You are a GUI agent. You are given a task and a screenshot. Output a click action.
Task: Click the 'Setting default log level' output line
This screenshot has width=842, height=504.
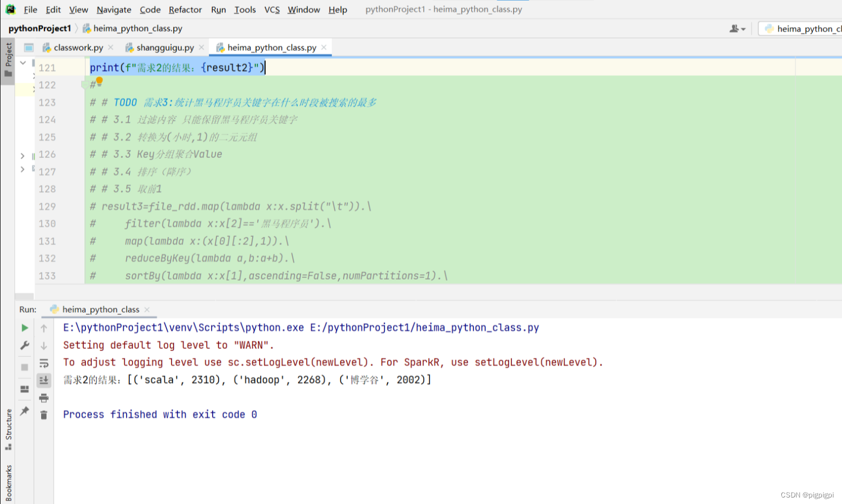(169, 345)
